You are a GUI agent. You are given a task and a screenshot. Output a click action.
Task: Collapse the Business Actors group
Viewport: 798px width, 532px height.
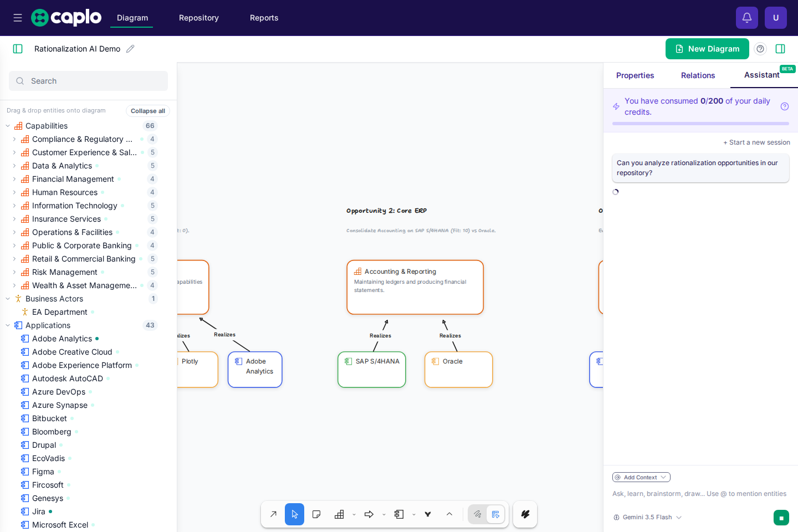8,299
